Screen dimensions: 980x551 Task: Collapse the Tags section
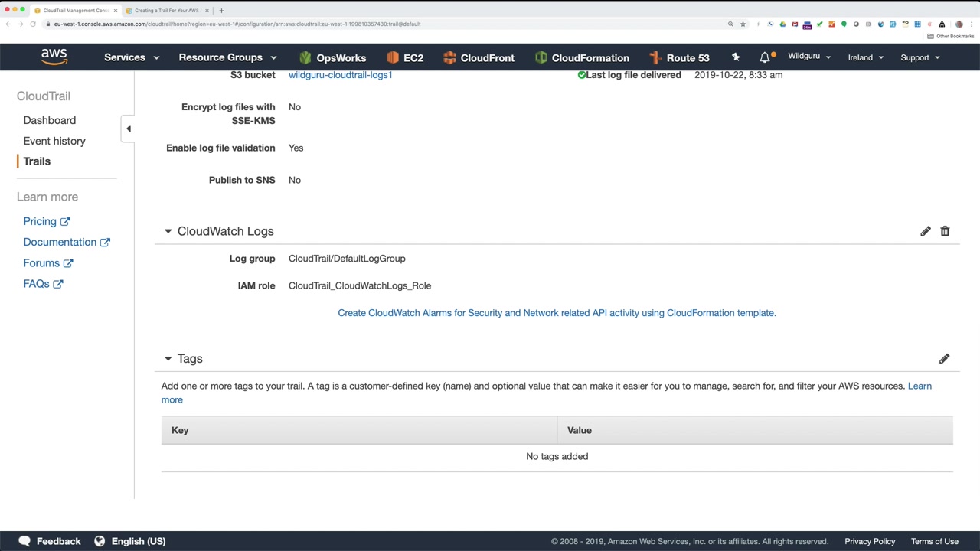point(168,359)
